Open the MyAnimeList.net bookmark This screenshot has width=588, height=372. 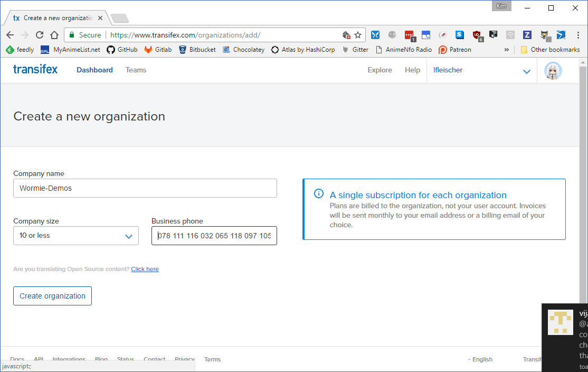[71, 50]
